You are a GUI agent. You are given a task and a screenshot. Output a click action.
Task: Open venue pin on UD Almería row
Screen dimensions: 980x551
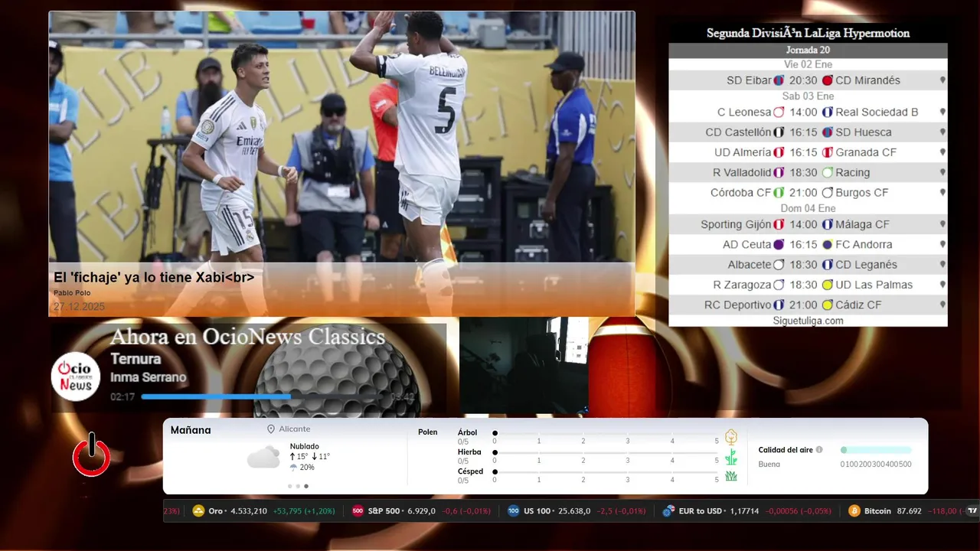point(942,152)
